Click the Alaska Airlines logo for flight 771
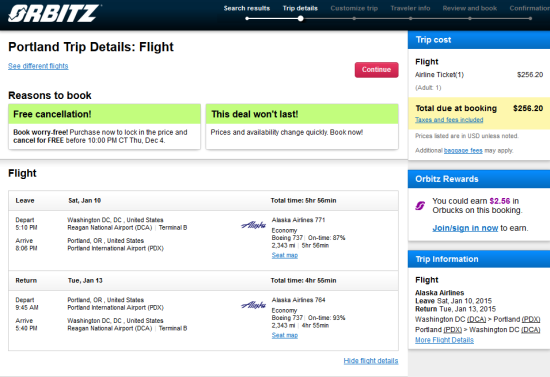Viewport: 550px width, 377px height. (x=253, y=225)
